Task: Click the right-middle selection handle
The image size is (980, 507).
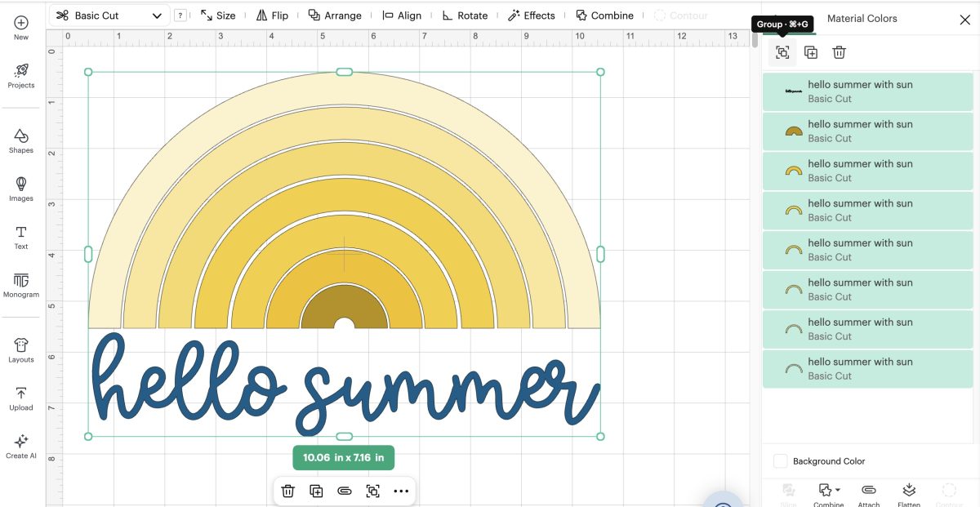Action: tap(601, 254)
